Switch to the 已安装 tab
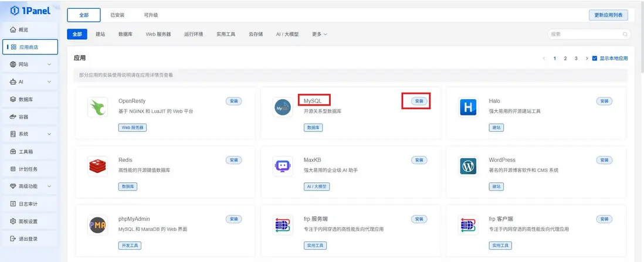 117,15
